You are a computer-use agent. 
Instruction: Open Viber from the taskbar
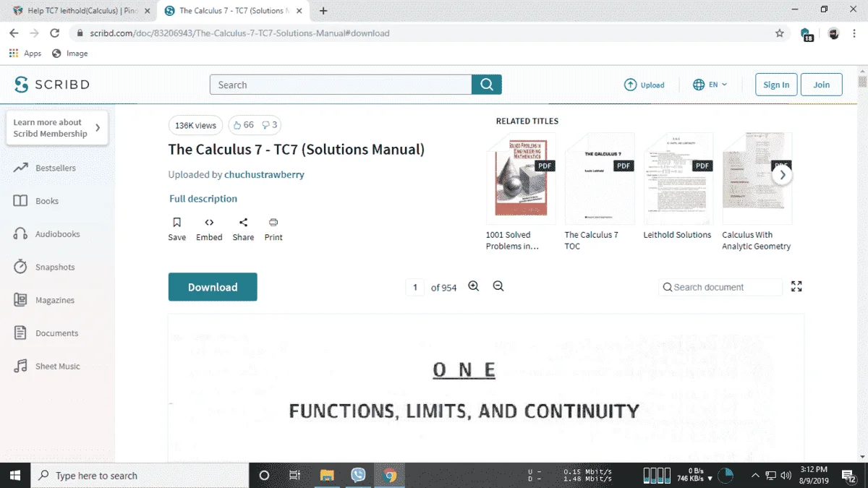pyautogui.click(x=358, y=476)
